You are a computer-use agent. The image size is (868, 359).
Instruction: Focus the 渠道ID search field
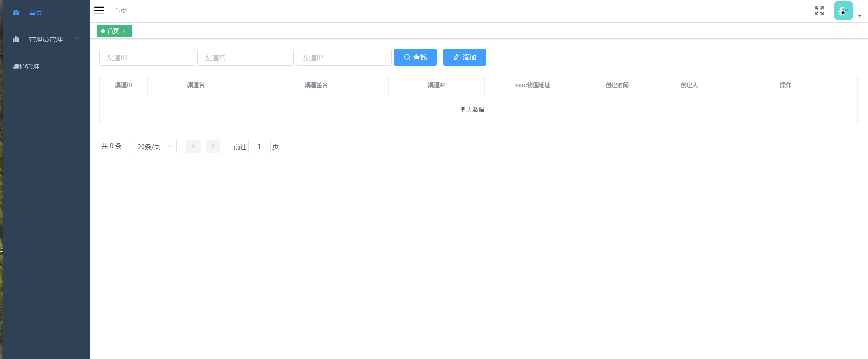[x=147, y=57]
